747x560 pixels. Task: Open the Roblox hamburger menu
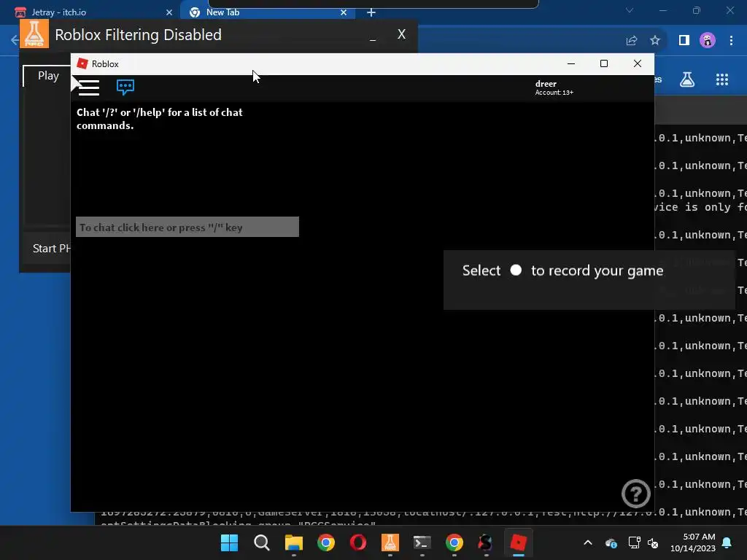tap(88, 87)
